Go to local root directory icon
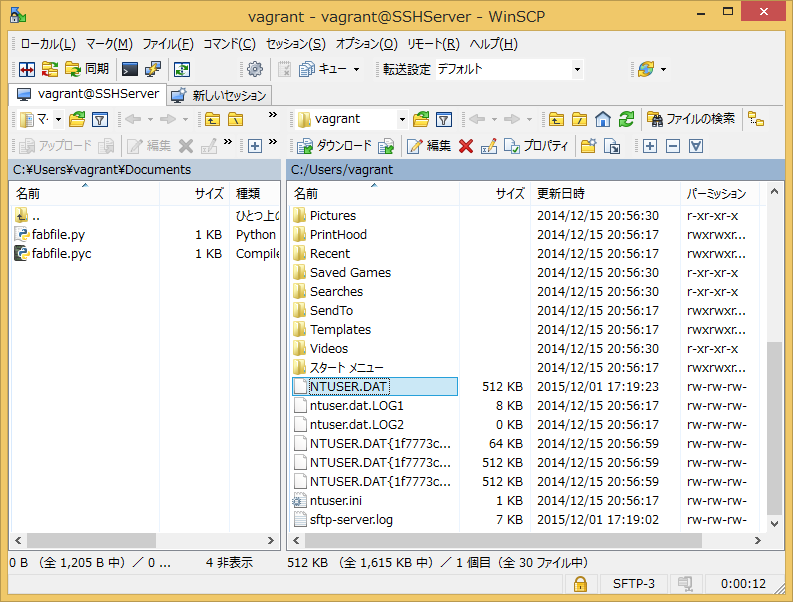793x602 pixels. 236,120
